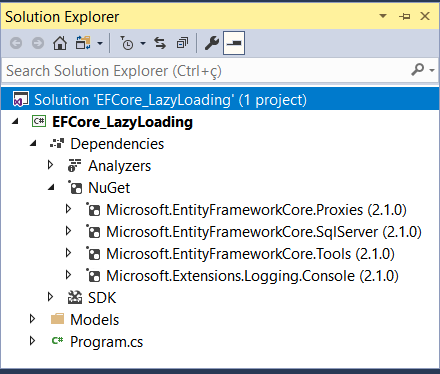Select the EFCore_LazyLoading project node
This screenshot has width=440, height=374.
point(122,122)
